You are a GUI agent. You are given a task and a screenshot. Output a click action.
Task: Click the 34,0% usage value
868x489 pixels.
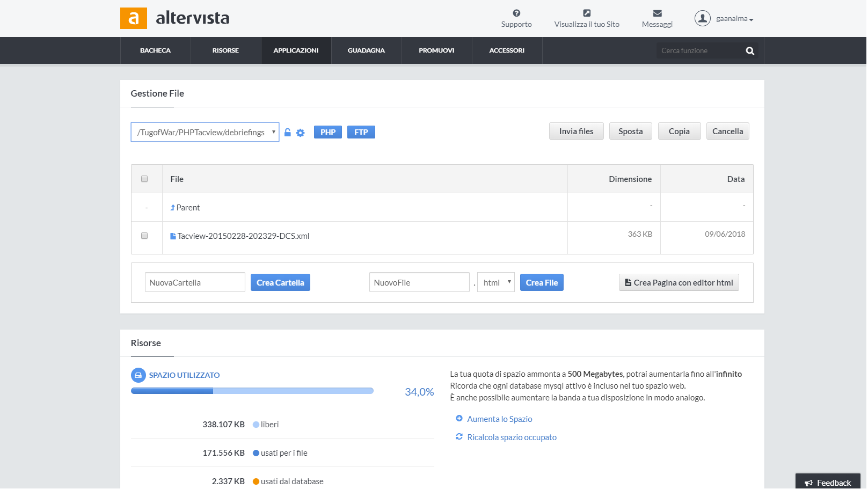coord(419,392)
